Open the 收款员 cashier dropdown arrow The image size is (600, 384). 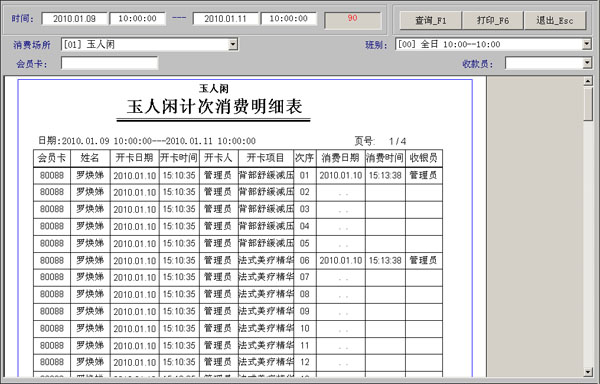coord(587,63)
